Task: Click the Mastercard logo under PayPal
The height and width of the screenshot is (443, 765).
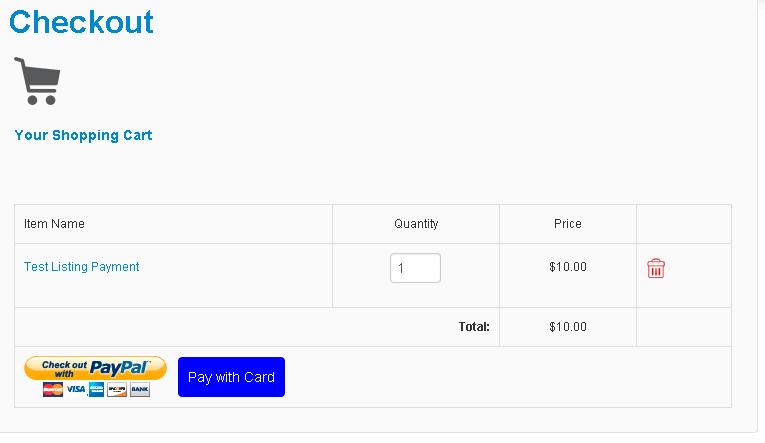Action: coord(53,389)
